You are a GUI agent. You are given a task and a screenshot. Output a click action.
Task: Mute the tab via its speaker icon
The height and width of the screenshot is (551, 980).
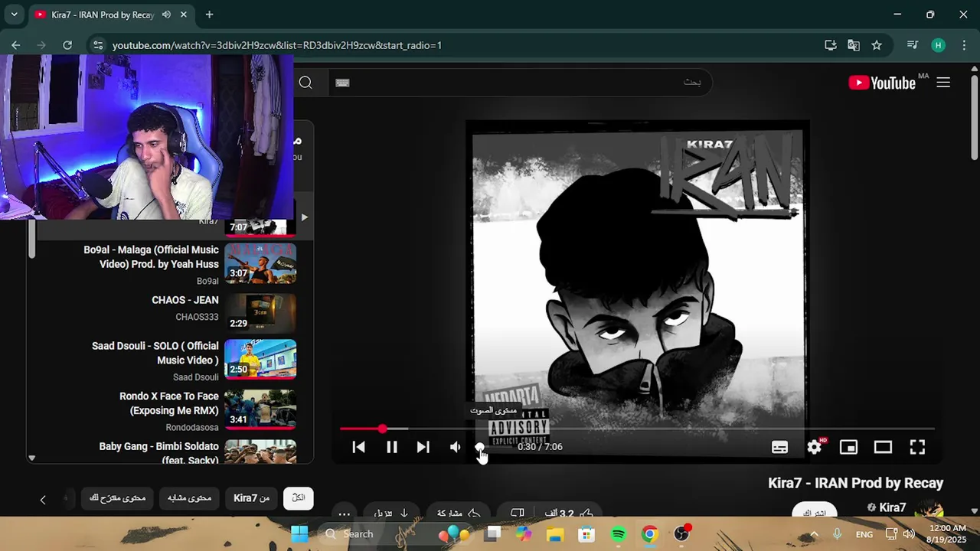166,15
